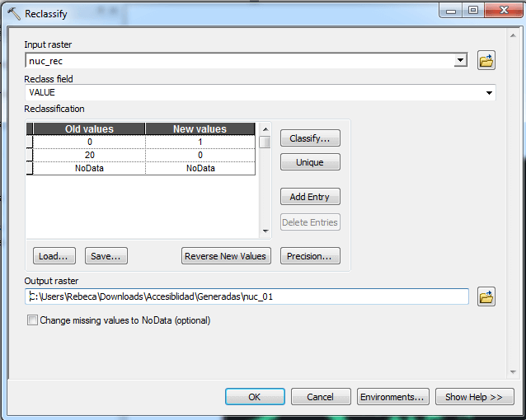This screenshot has width=526, height=420.
Task: Click the Save... button
Action: (x=106, y=256)
